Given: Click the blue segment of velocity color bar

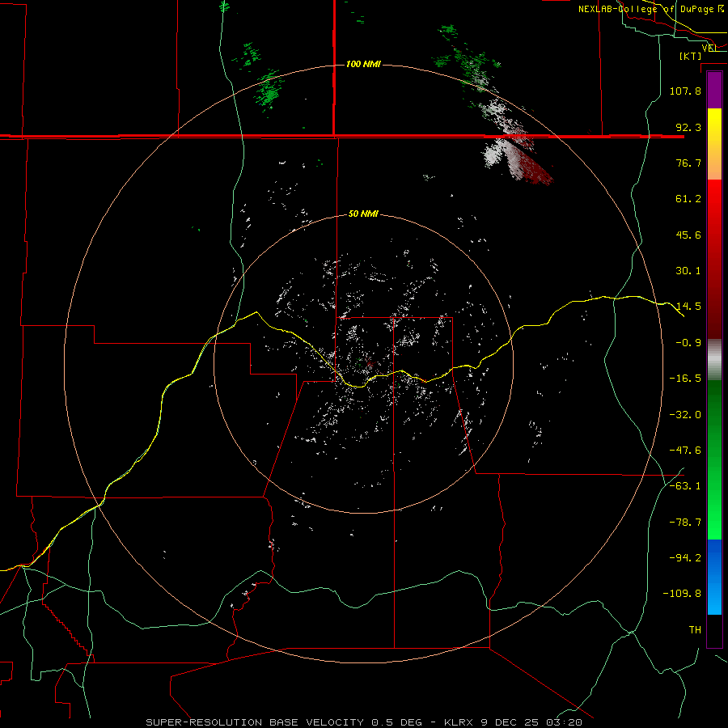Looking at the screenshot, I should [x=714, y=577].
